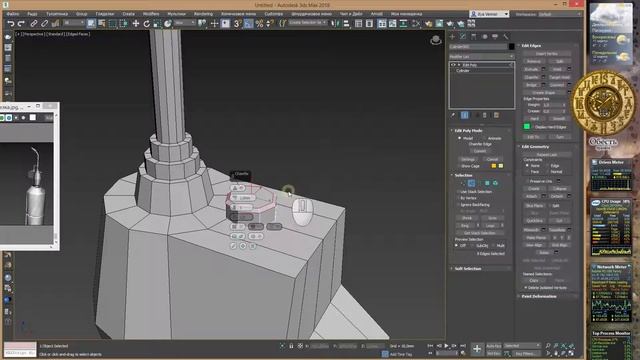Enable Ignore Backfacing checkbox
This screenshot has height=360, width=640.
(458, 204)
